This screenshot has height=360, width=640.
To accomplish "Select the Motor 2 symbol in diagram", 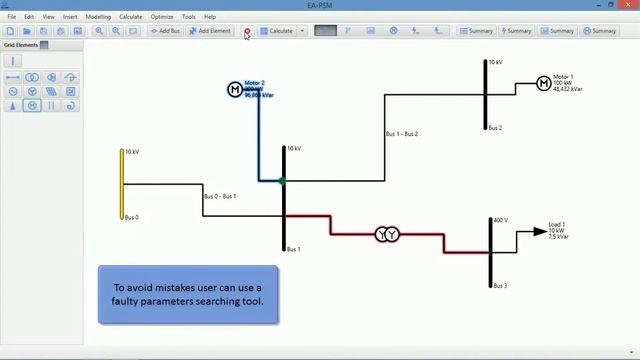I will tap(235, 89).
